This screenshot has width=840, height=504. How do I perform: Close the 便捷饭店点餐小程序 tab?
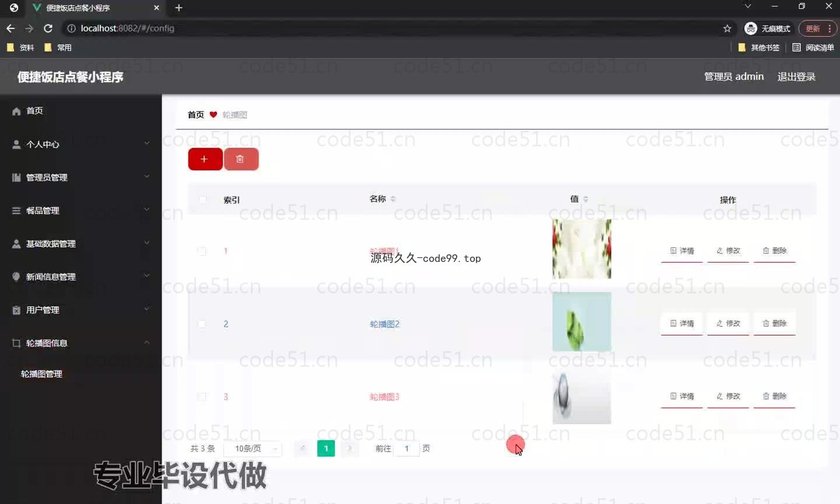pos(156,8)
